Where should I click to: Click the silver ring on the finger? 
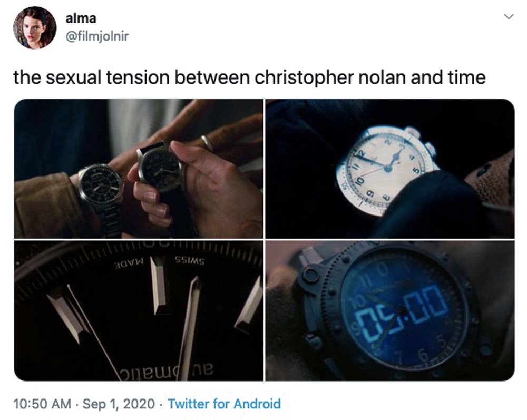click(207, 143)
